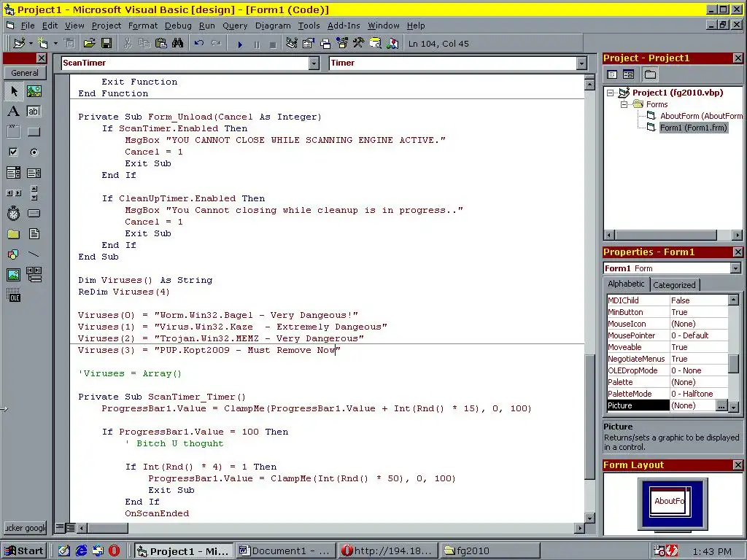The width and height of the screenshot is (747, 560).
Task: Select the CheckBox control in the toolbox
Action: [13, 152]
